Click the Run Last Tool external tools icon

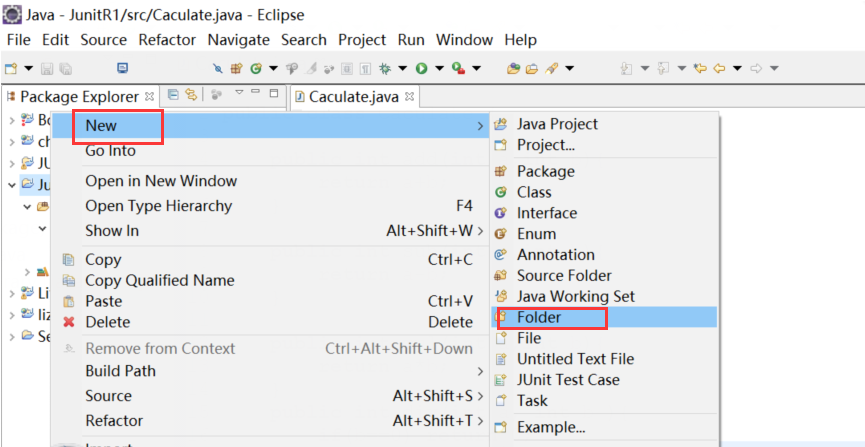(x=457, y=68)
